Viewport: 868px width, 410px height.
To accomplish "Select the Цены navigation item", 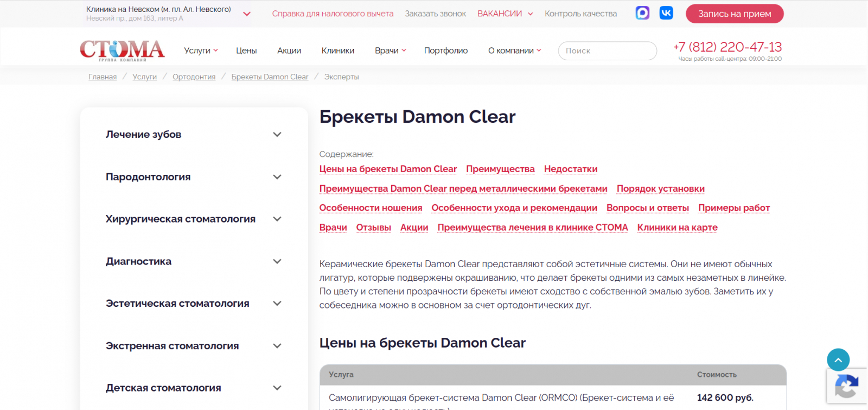I will 246,51.
